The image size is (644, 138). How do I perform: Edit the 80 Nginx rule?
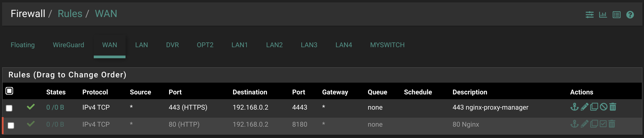coord(584,124)
